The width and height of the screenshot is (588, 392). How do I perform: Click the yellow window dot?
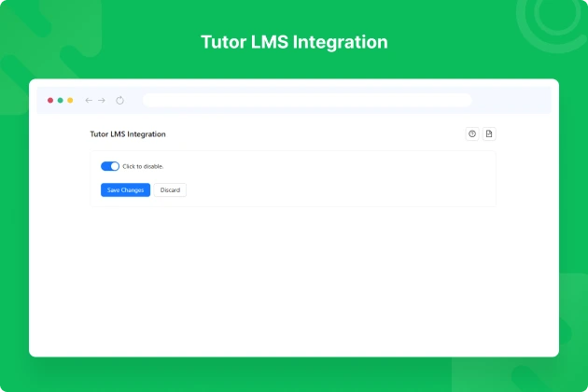point(70,100)
